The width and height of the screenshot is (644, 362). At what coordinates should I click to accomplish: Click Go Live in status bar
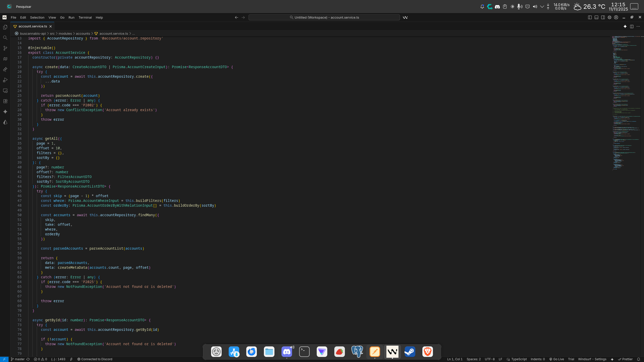(x=556, y=359)
